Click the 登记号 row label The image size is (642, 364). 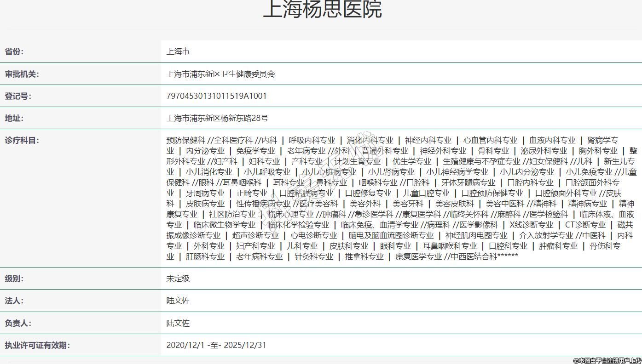tap(18, 97)
